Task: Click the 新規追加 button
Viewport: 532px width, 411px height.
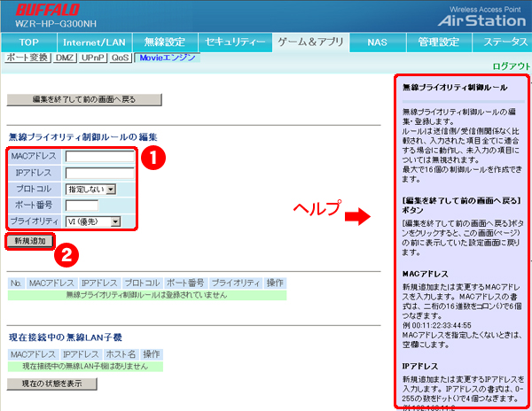Action: tap(30, 241)
